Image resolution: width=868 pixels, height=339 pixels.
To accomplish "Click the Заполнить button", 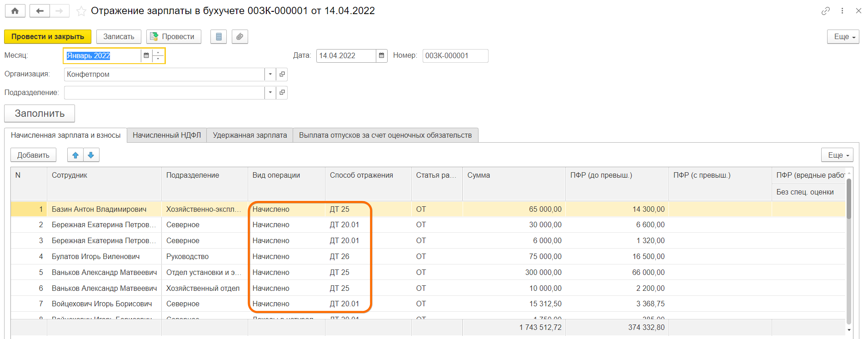I will click(40, 114).
